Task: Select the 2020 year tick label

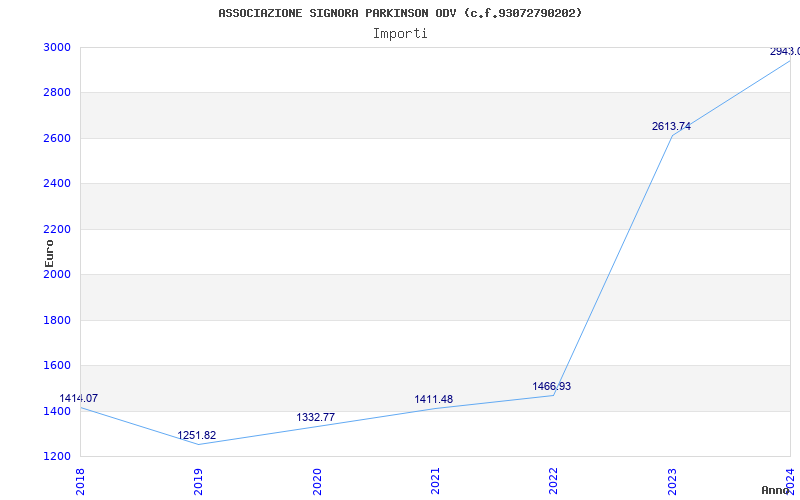Action: pos(317,480)
